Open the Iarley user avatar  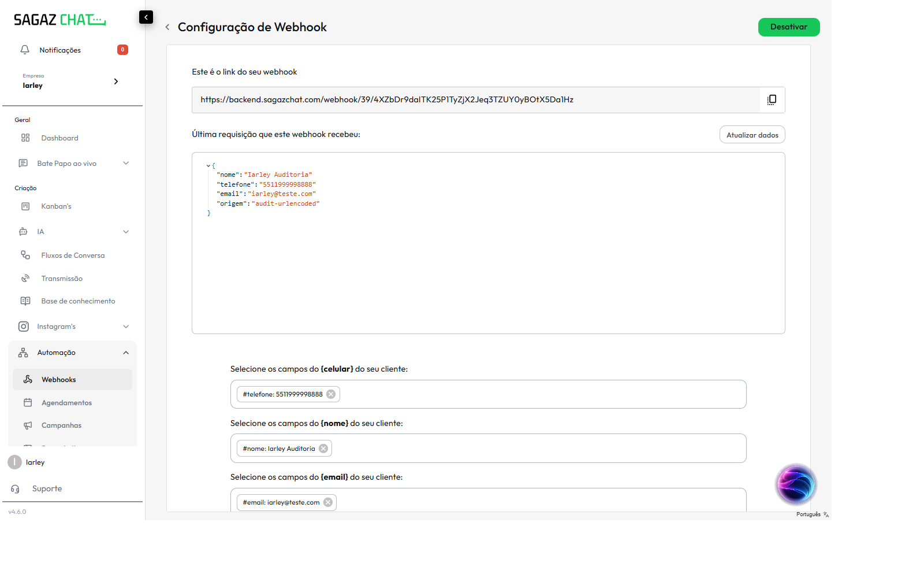pos(14,462)
